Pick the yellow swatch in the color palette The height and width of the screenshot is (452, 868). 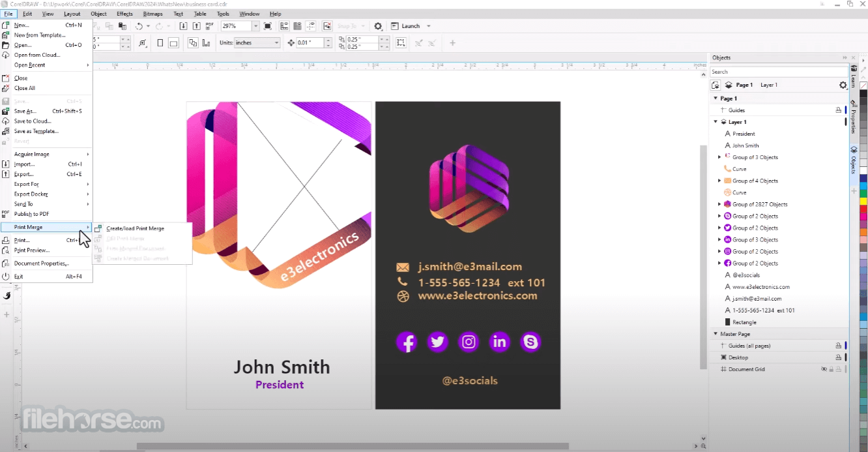(863, 202)
